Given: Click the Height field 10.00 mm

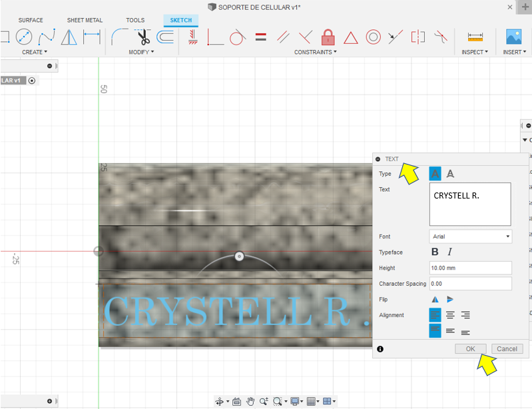Looking at the screenshot, I should click(x=470, y=268).
